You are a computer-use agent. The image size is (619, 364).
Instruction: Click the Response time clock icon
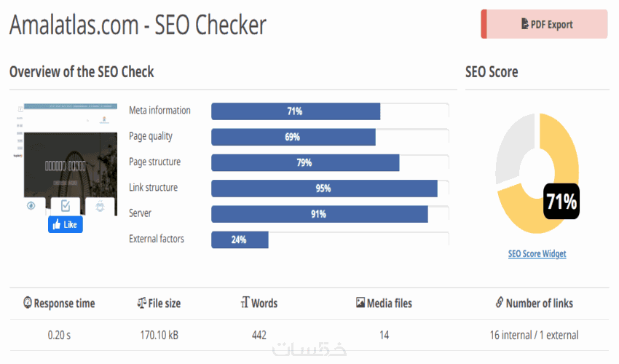tap(28, 304)
